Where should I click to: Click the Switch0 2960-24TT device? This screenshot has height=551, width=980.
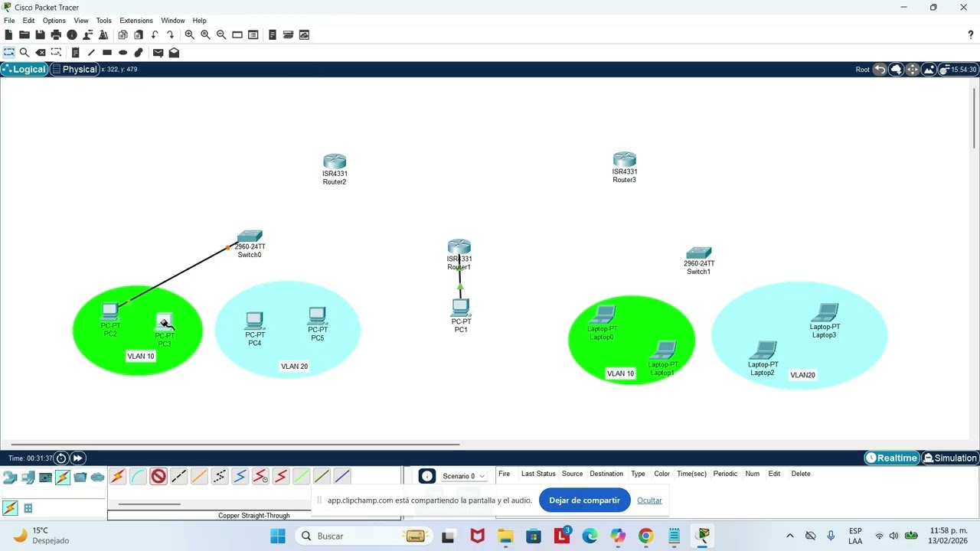click(x=250, y=237)
